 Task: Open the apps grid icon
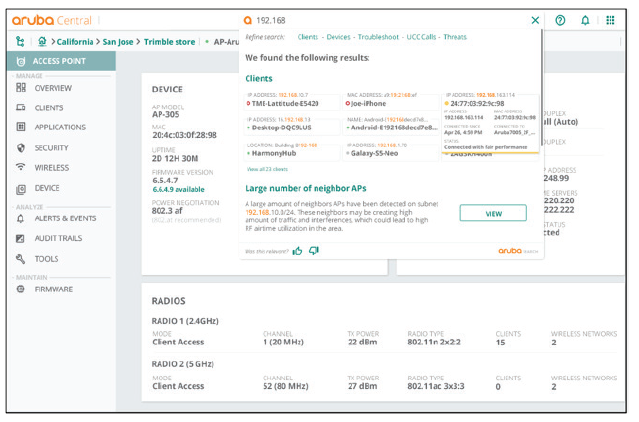(x=610, y=20)
